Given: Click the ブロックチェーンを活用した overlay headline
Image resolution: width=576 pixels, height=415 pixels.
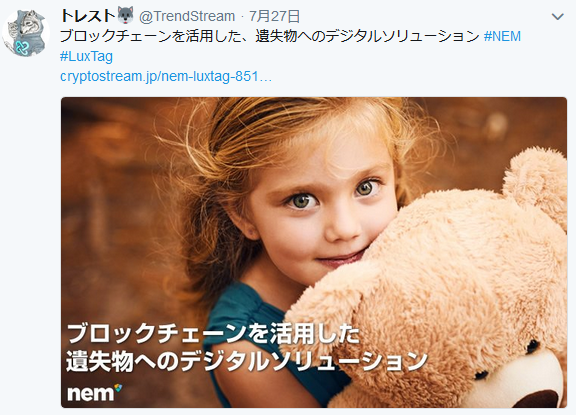Looking at the screenshot, I should click(213, 333).
